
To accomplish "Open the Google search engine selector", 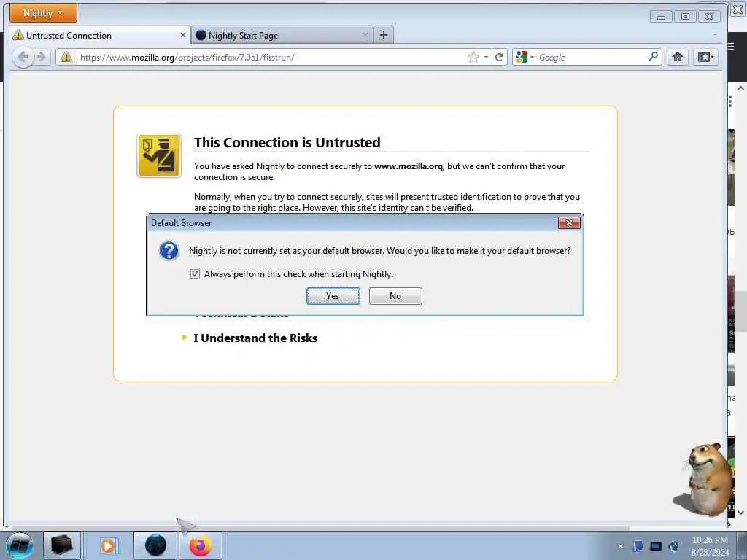I will 525,57.
